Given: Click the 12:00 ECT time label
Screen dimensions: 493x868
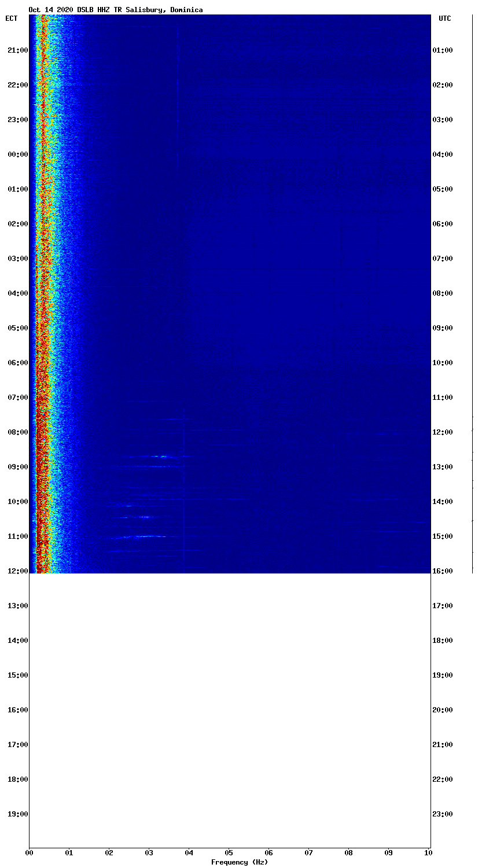Looking at the screenshot, I should pos(17,571).
